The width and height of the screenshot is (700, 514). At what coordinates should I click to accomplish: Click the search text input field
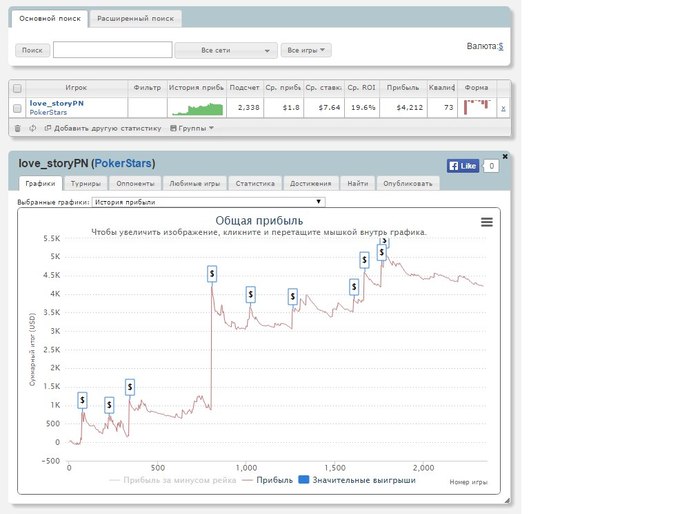[x=112, y=50]
